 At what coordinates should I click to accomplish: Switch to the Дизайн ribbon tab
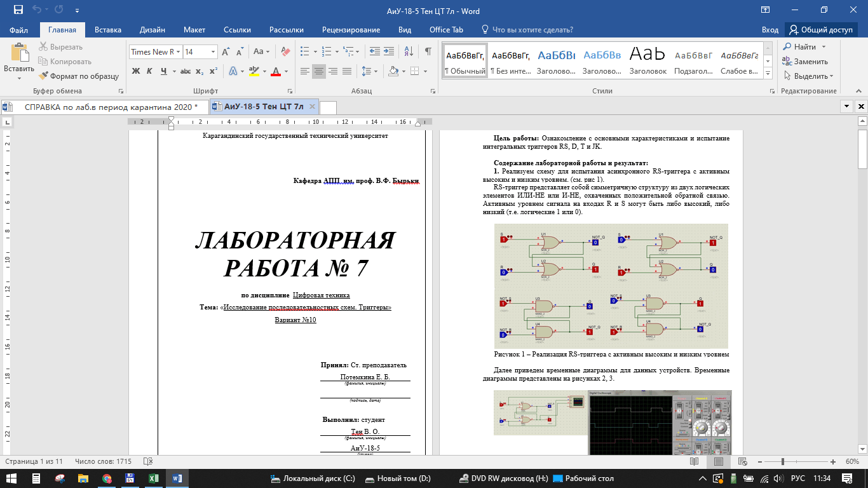(153, 30)
